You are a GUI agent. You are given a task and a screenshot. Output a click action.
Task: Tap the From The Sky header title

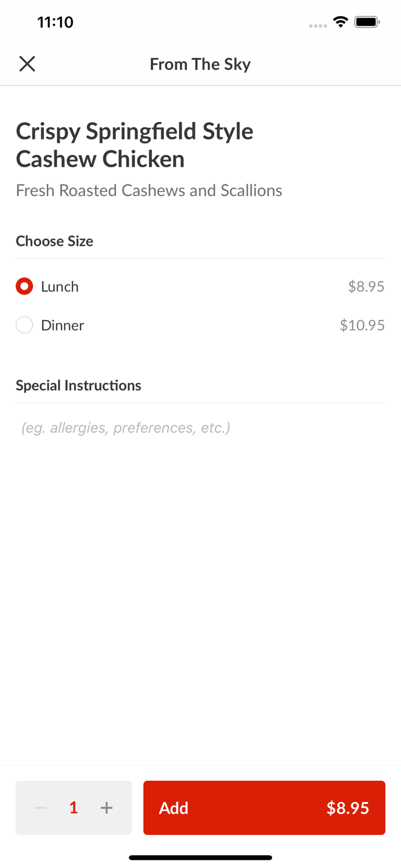click(x=200, y=64)
